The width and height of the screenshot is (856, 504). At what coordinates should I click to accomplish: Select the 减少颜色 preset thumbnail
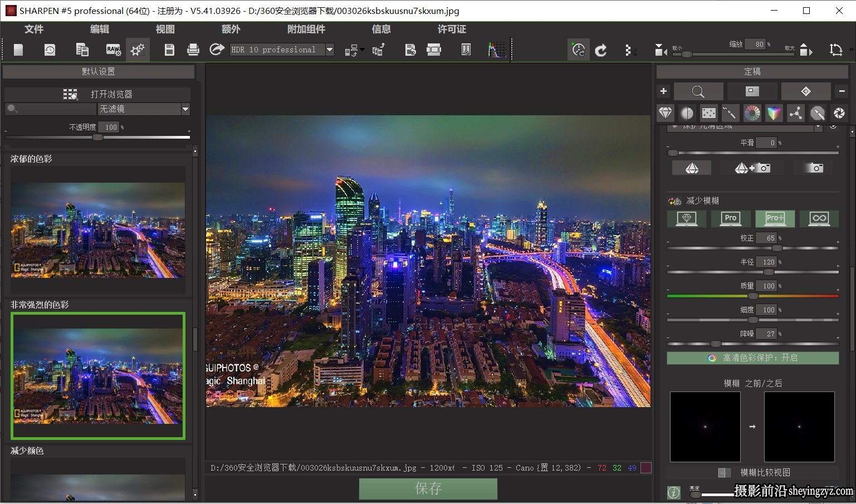[98, 479]
